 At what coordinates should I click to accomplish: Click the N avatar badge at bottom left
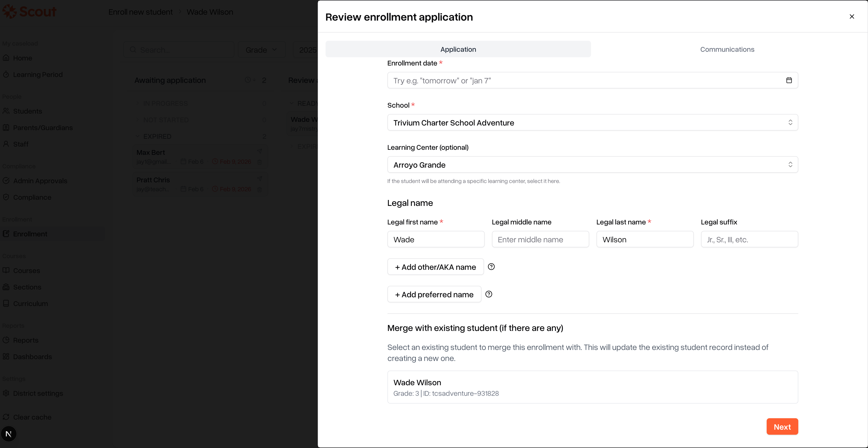[x=8, y=434]
